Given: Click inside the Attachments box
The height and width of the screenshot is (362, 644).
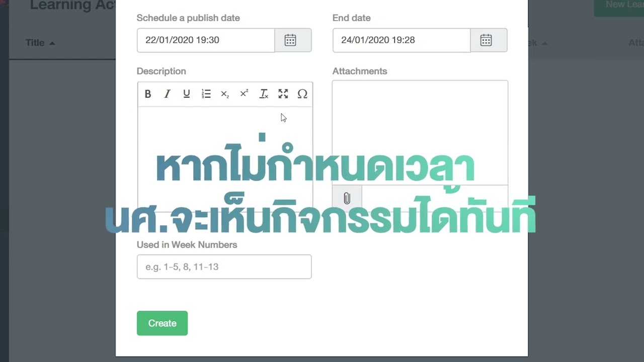Looking at the screenshot, I should (420, 133).
